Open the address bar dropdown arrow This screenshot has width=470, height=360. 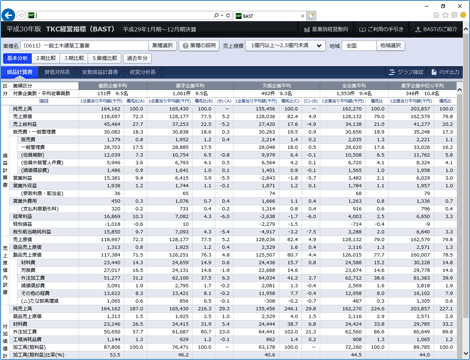[x=221, y=16]
